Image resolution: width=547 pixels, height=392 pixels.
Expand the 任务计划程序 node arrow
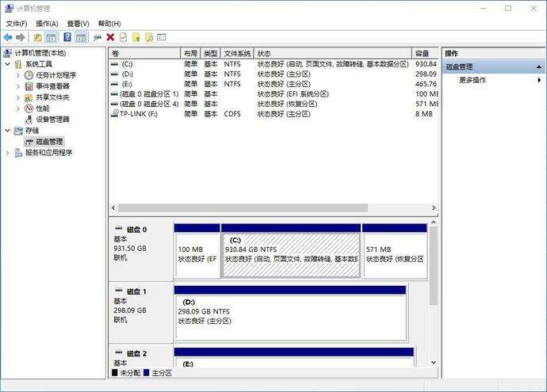[18, 75]
